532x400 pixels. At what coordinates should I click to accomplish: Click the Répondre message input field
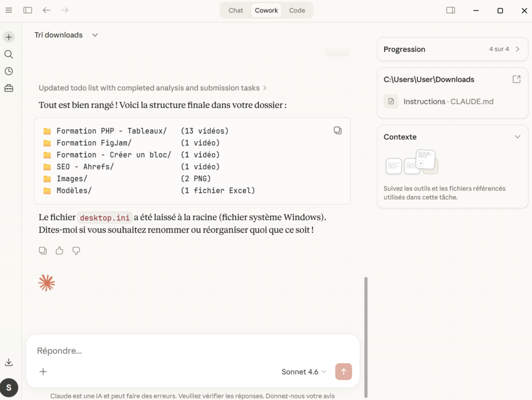coord(192,351)
